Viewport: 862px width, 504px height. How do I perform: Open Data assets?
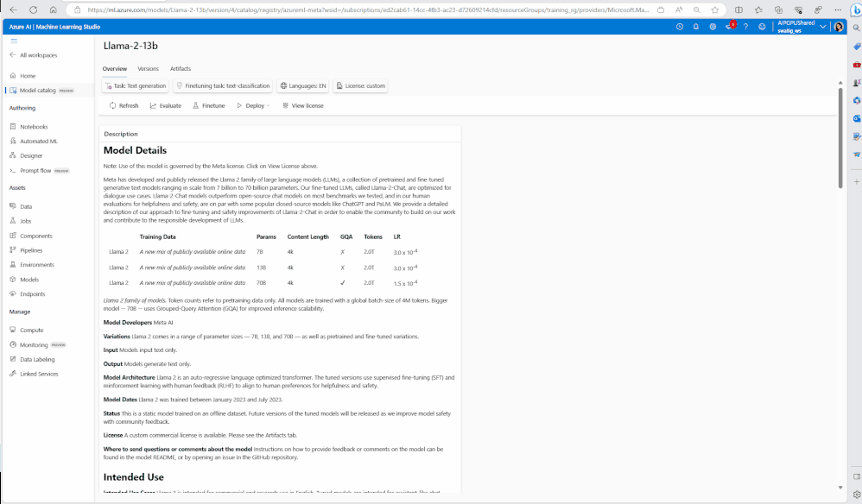pos(22,206)
